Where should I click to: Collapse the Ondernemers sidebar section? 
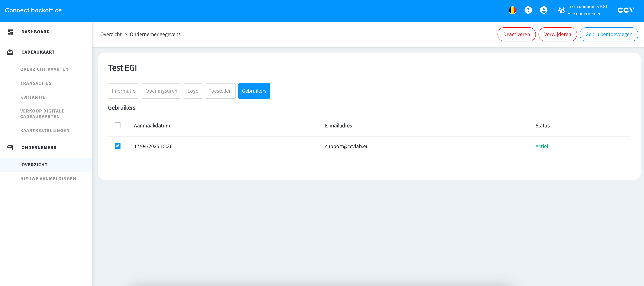(39, 148)
